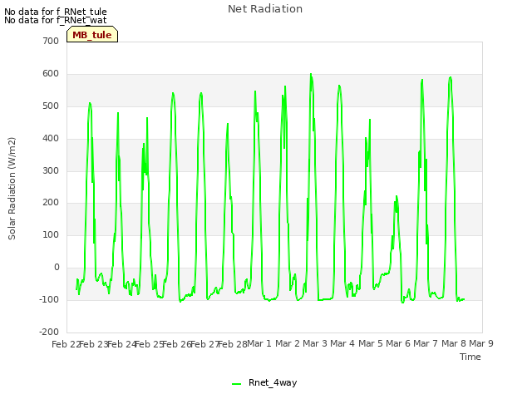This screenshot has width=532, height=399.
Task: Click the Solar Radiation (W/m2) axis label
Action: (12, 189)
